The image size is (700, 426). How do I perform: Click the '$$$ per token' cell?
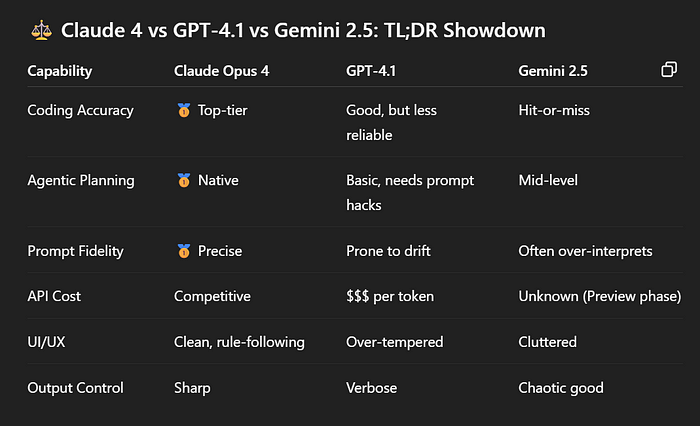coord(390,297)
